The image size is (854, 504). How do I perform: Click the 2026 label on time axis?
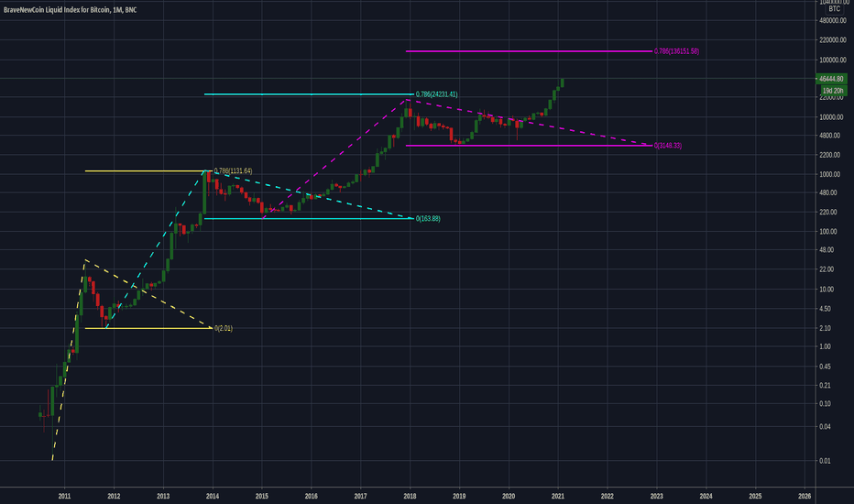pos(805,496)
